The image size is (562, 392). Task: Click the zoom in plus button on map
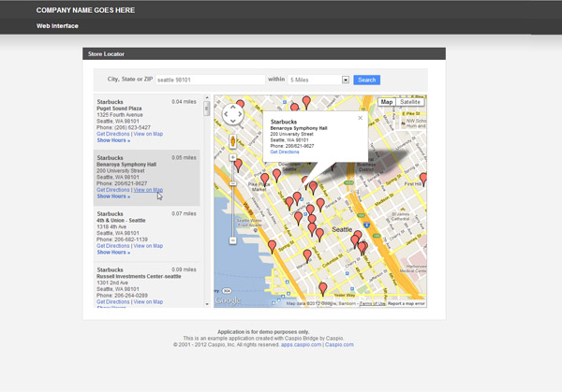click(x=232, y=158)
